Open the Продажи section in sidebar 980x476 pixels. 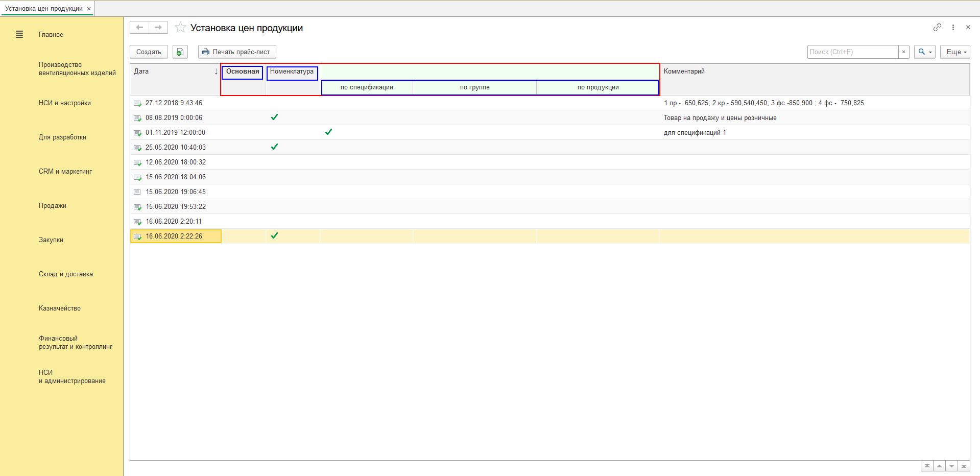53,205
